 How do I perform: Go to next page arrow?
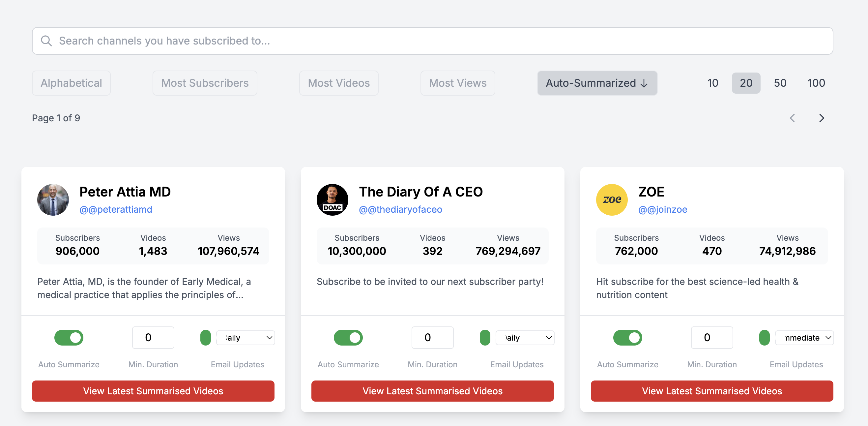[821, 118]
